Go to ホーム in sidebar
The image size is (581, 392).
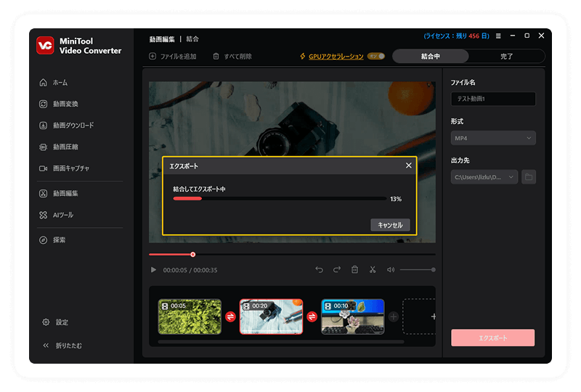(x=53, y=83)
